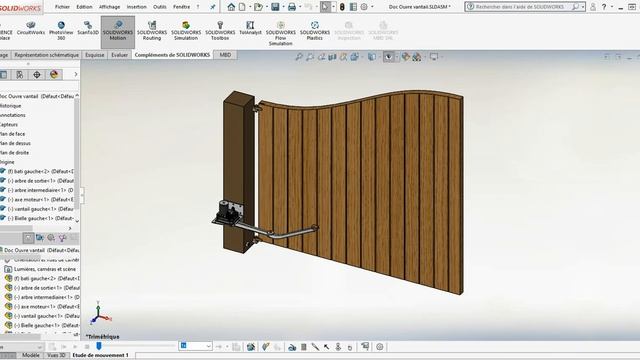Select the Modèle bottom tab
This screenshot has height=360, width=640.
[31, 355]
